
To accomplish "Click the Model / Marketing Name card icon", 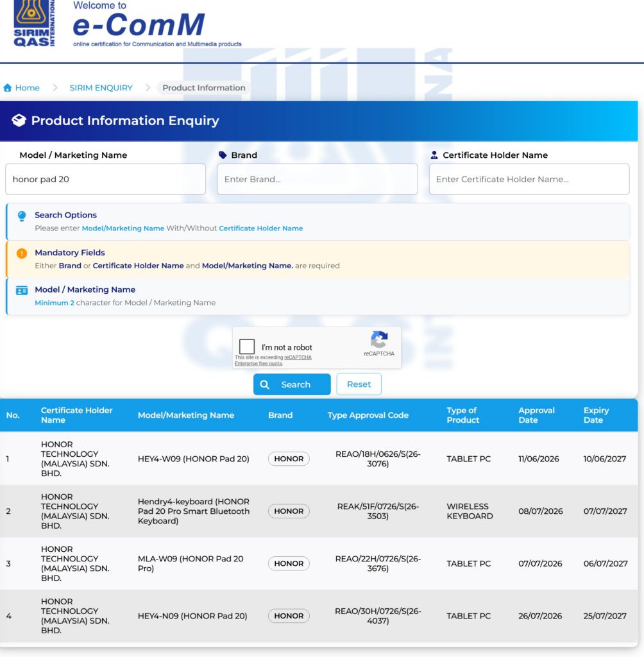I will coord(22,291).
